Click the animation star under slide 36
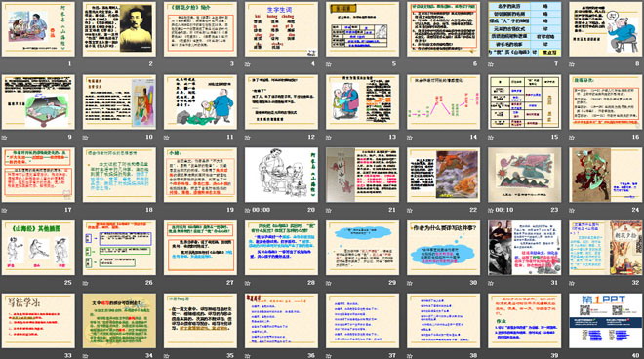644x359 pixels. pyautogui.click(x=247, y=356)
